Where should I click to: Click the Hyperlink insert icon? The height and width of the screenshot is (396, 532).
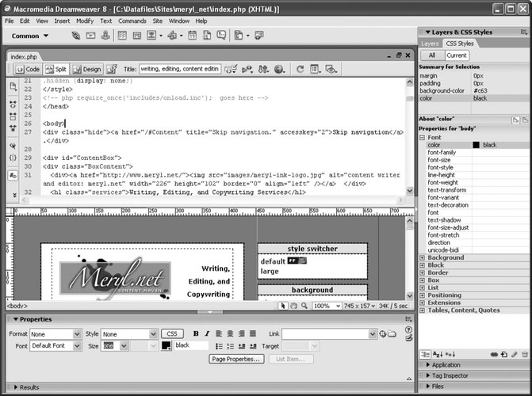coord(75,36)
